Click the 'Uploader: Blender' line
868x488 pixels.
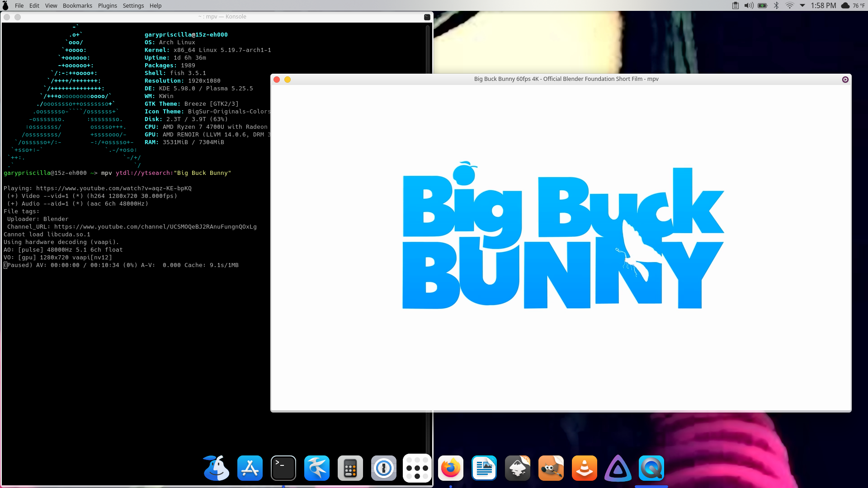(x=38, y=219)
